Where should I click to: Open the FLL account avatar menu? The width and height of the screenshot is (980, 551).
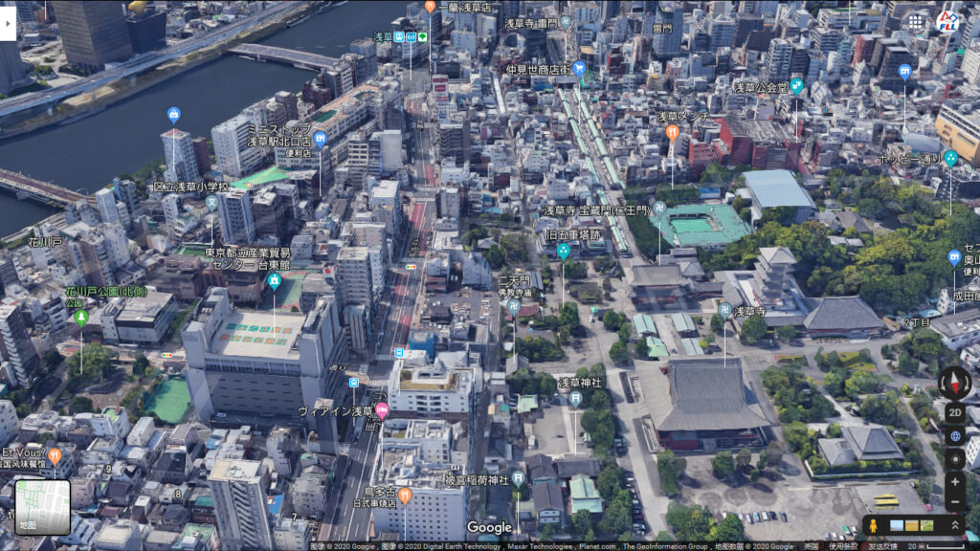(948, 22)
